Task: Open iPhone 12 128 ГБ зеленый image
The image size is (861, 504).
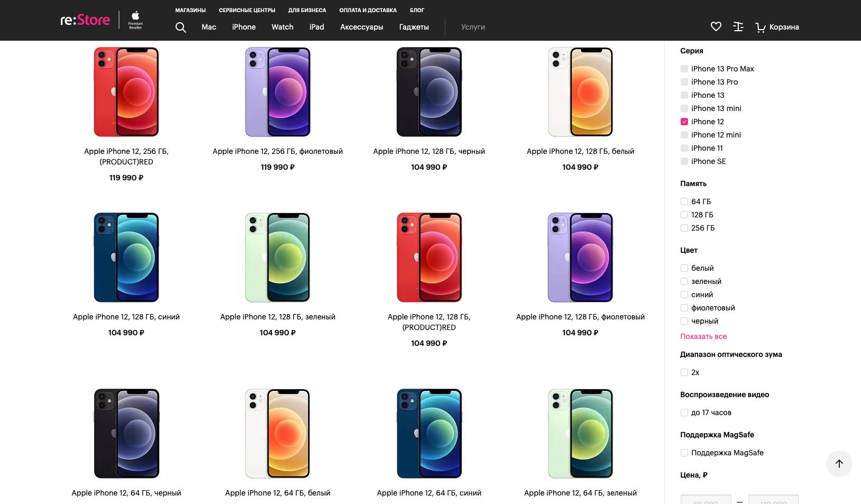Action: 278,258
